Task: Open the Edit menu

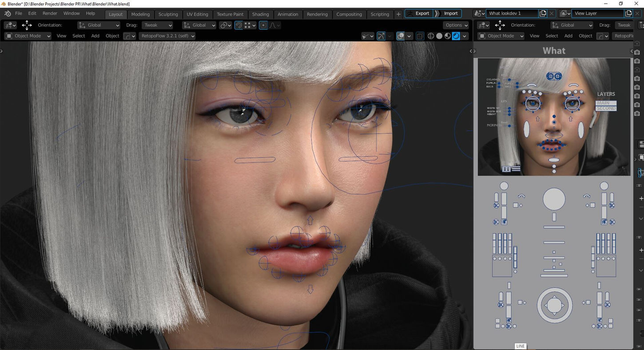Action: point(32,13)
